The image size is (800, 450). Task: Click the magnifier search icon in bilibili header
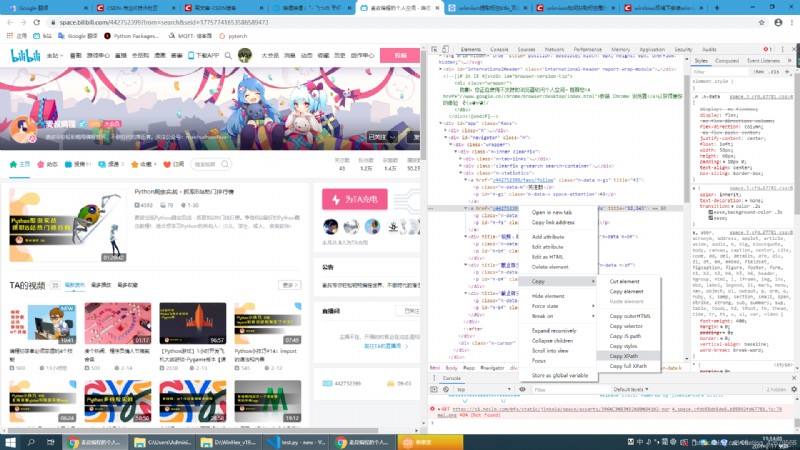(228, 55)
